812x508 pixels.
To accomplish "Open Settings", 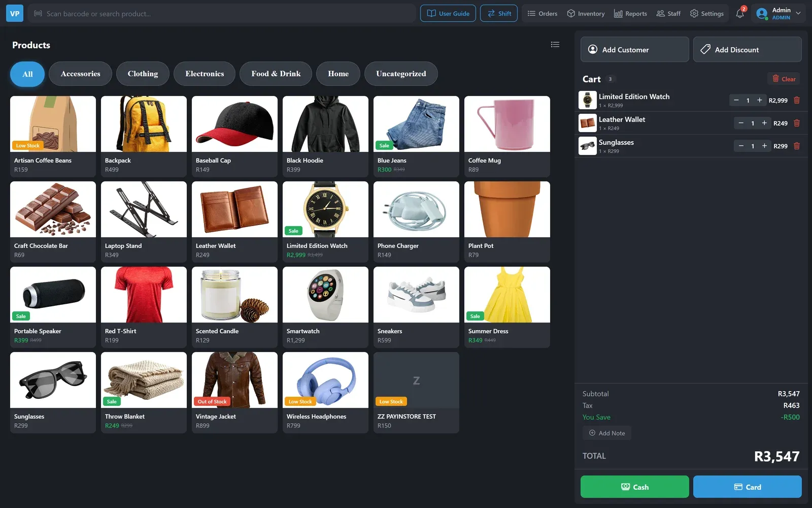I will tap(707, 14).
